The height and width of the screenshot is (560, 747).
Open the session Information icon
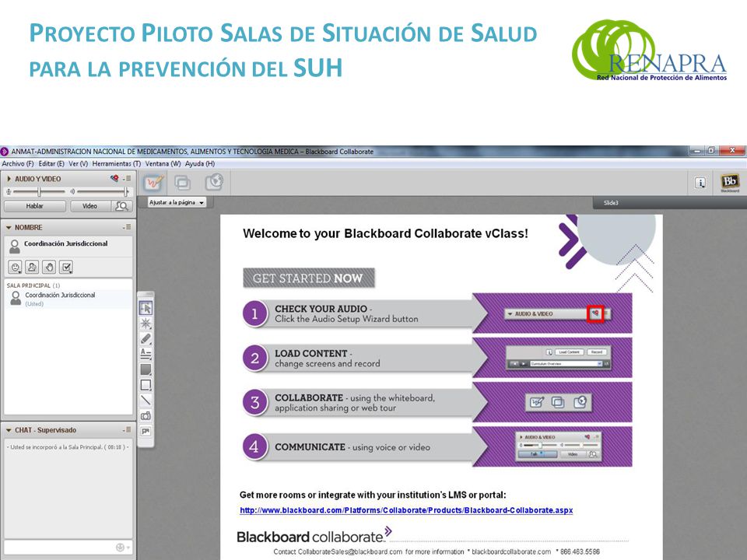[x=700, y=182]
